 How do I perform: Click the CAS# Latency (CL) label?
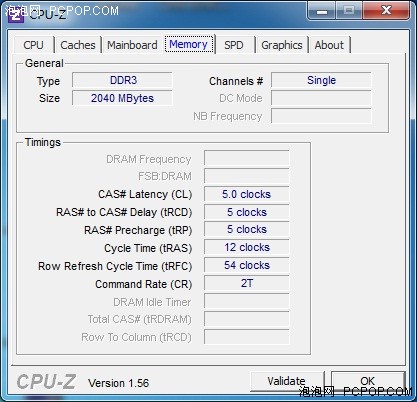pyautogui.click(x=145, y=194)
